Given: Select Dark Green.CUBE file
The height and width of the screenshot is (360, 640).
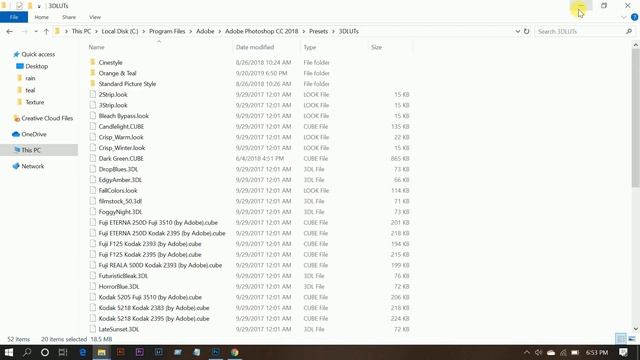Looking at the screenshot, I should pyautogui.click(x=121, y=158).
